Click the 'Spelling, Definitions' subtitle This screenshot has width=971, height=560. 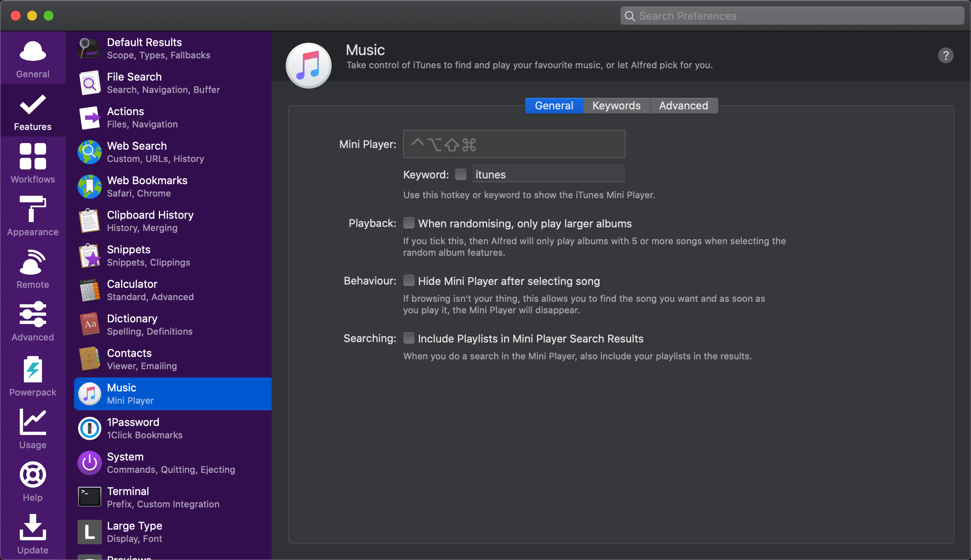(150, 331)
